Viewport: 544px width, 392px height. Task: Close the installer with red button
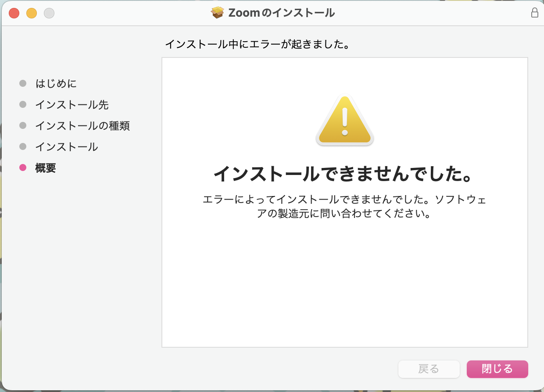[14, 13]
